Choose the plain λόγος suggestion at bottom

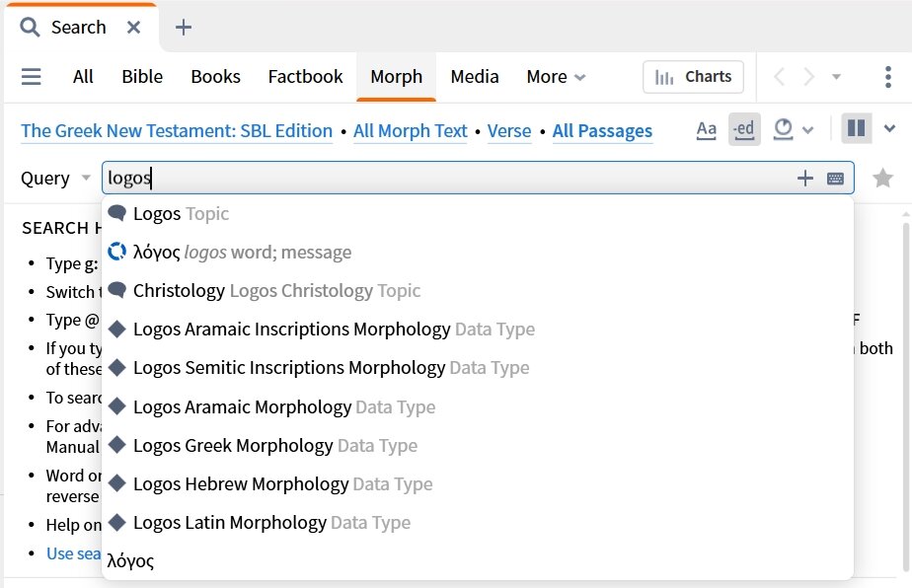tap(478, 560)
